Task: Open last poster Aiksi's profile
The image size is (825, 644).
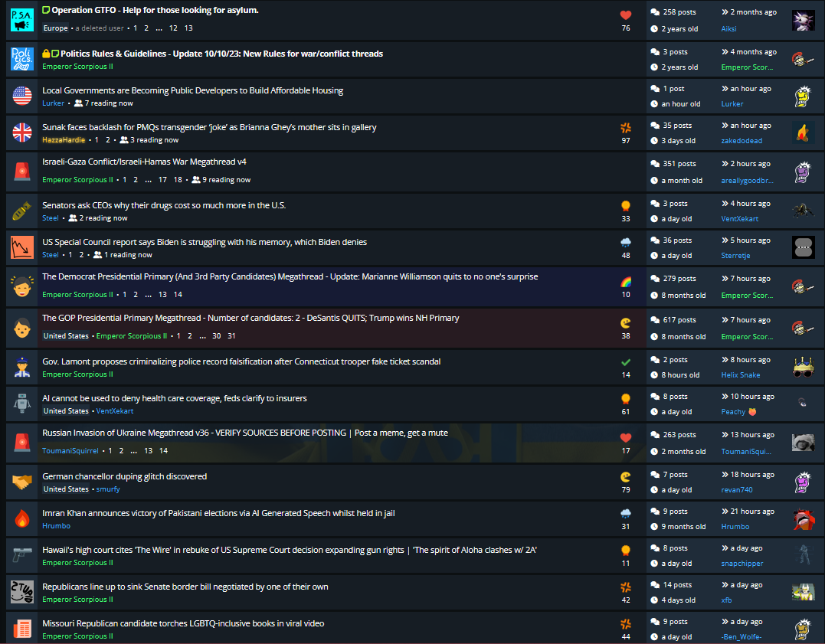Action: coord(728,29)
